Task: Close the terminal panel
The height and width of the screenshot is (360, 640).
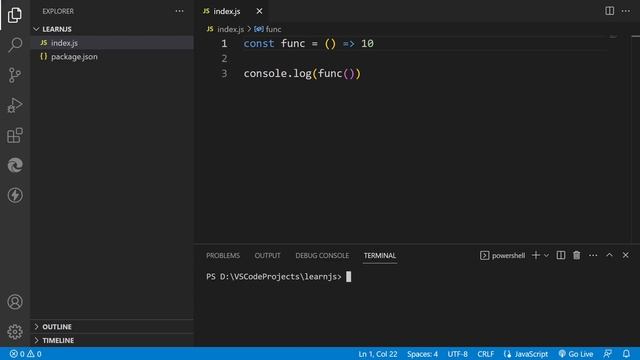Action: pos(626,255)
